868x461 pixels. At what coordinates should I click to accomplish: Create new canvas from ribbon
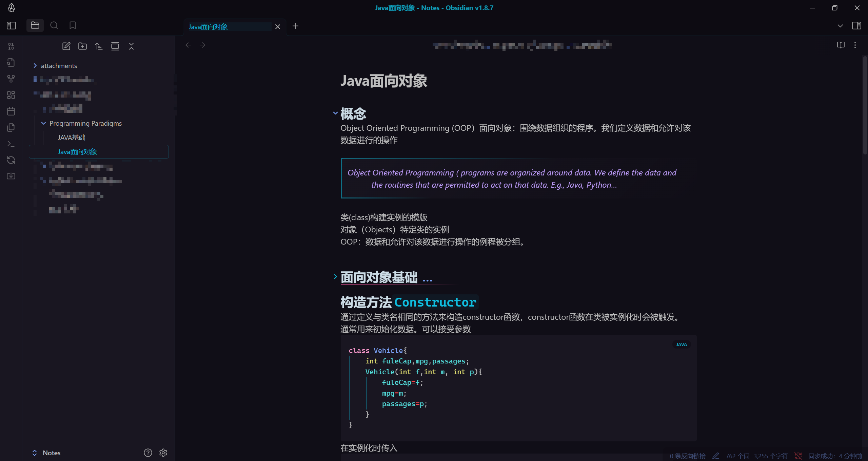point(11,95)
